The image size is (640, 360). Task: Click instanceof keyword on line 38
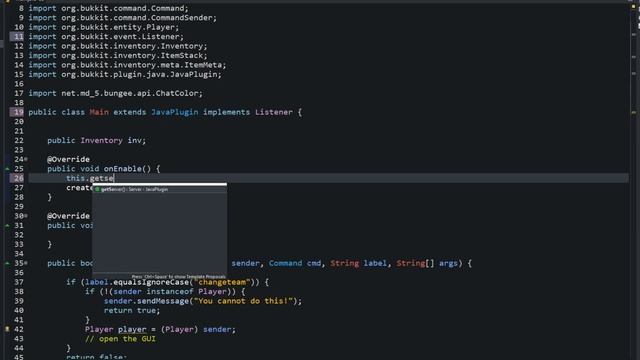pos(170,291)
